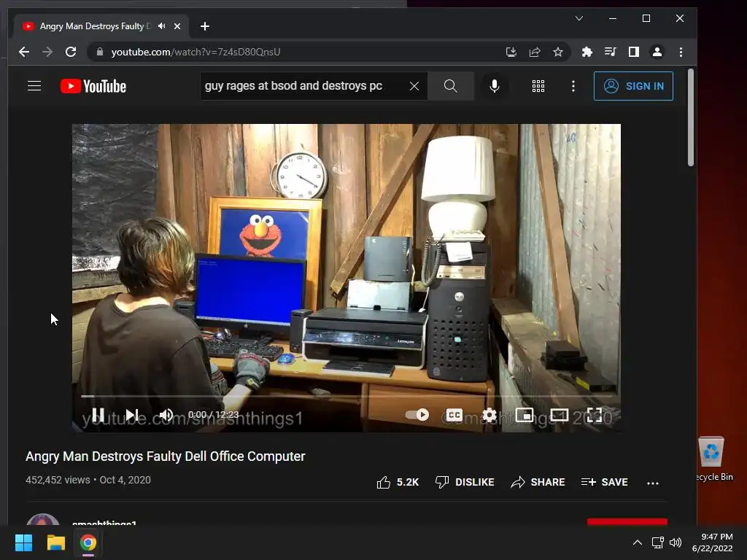Open YouTube guide hamburger menu
This screenshot has width=747, height=560.
click(x=34, y=86)
